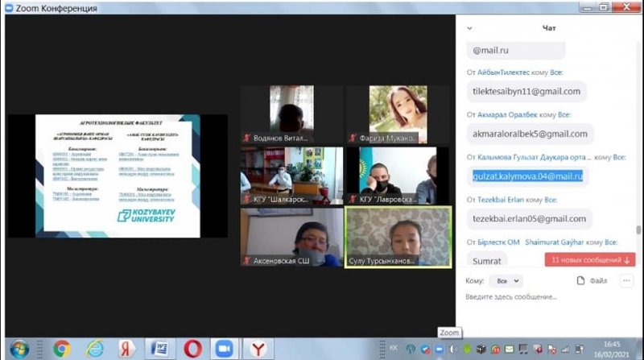Open Internet Explorer from the taskbar

tap(95, 350)
